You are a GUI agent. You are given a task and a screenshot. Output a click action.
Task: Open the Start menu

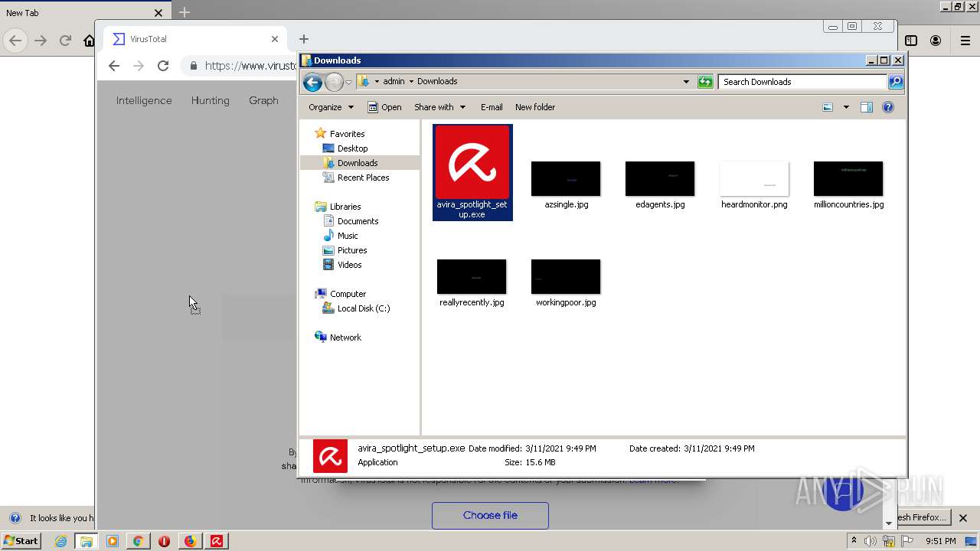[x=21, y=540]
